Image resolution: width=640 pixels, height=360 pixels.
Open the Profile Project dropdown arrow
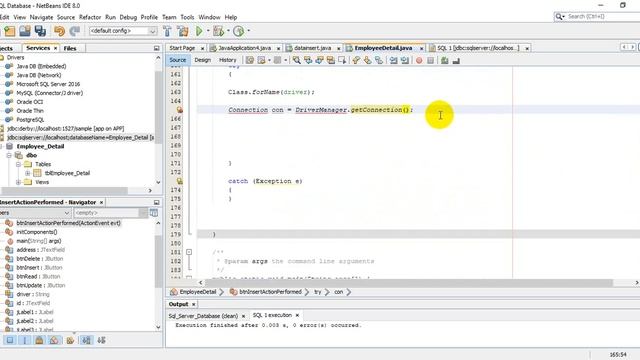pos(248,31)
